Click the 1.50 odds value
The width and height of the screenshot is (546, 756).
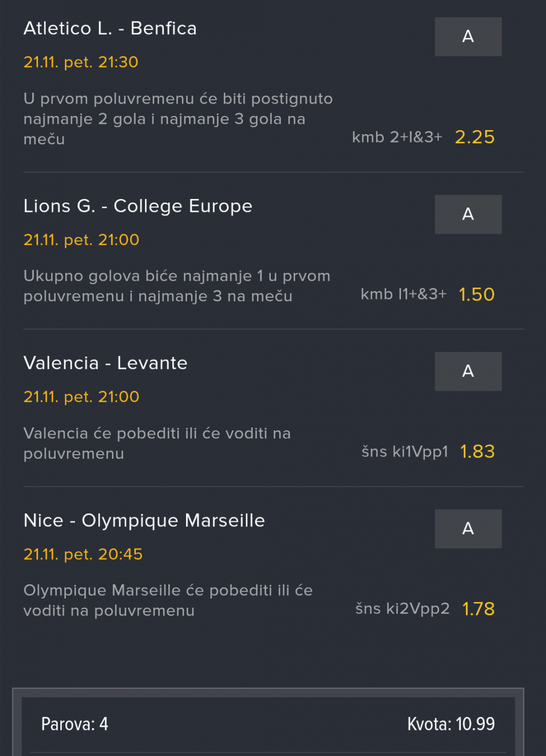[x=477, y=294]
